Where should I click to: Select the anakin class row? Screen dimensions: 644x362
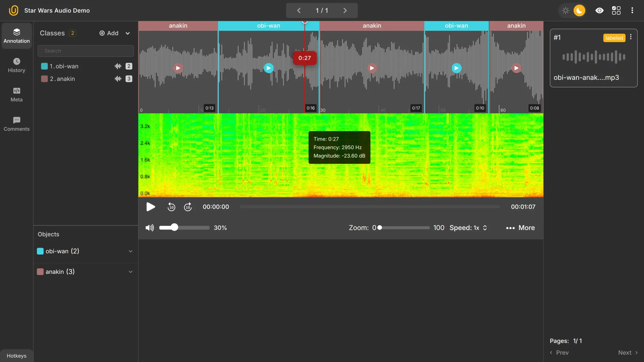click(x=86, y=79)
